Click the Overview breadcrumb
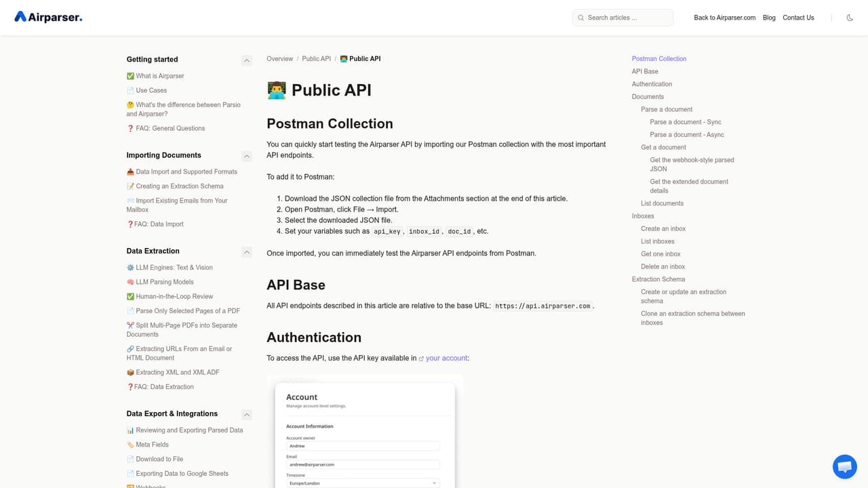 pos(280,59)
